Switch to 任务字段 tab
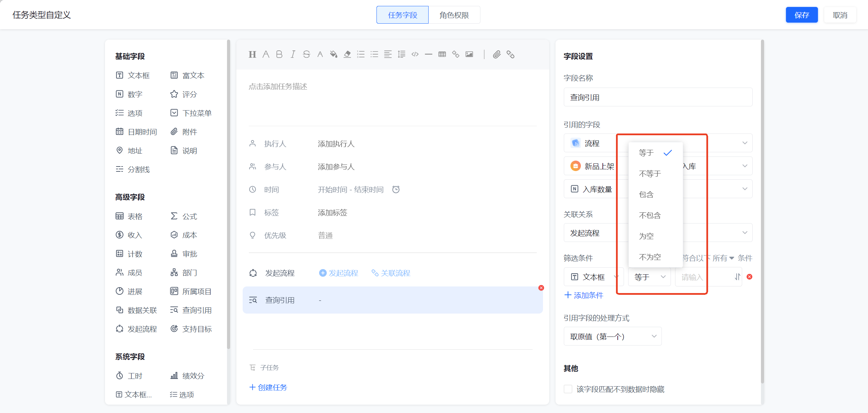The height and width of the screenshot is (413, 868). click(403, 15)
